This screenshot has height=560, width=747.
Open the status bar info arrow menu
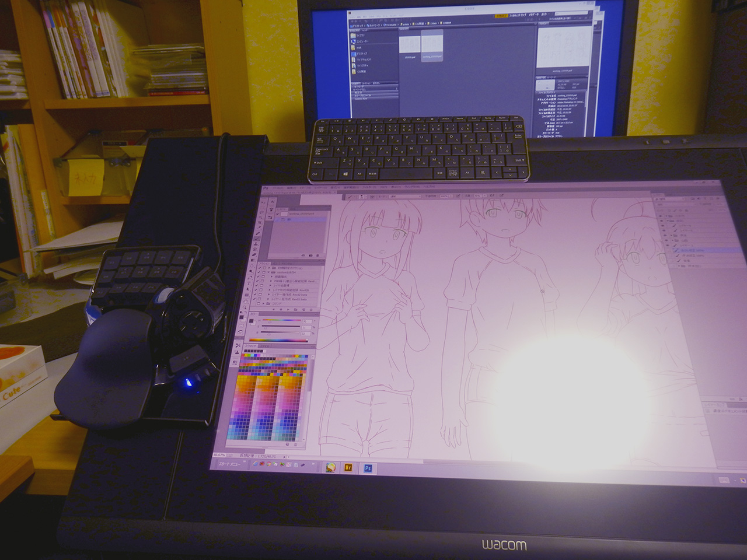(x=284, y=457)
